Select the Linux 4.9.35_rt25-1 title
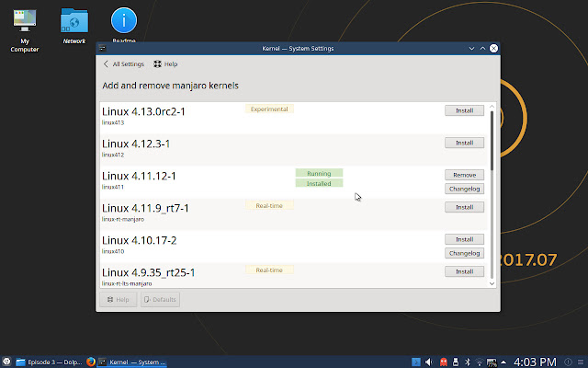The height and width of the screenshot is (368, 588). [149, 272]
